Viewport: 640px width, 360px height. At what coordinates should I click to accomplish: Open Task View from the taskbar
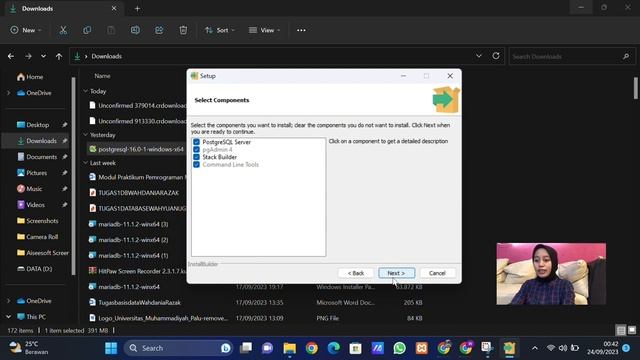pos(246,348)
